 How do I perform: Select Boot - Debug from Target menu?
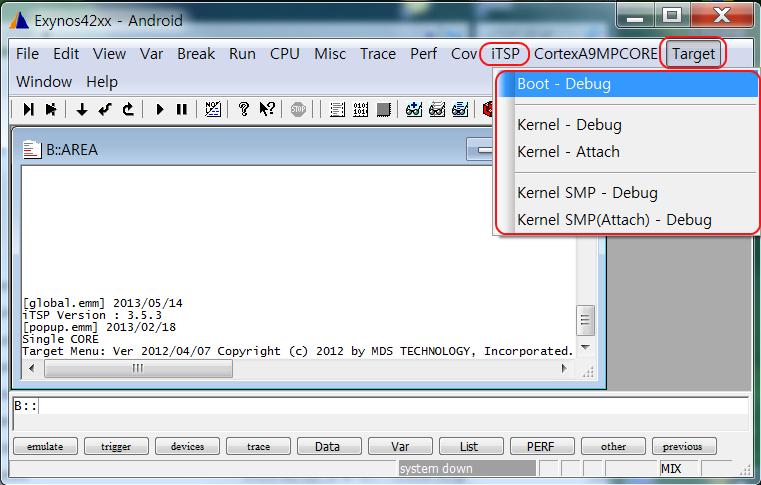[x=564, y=84]
